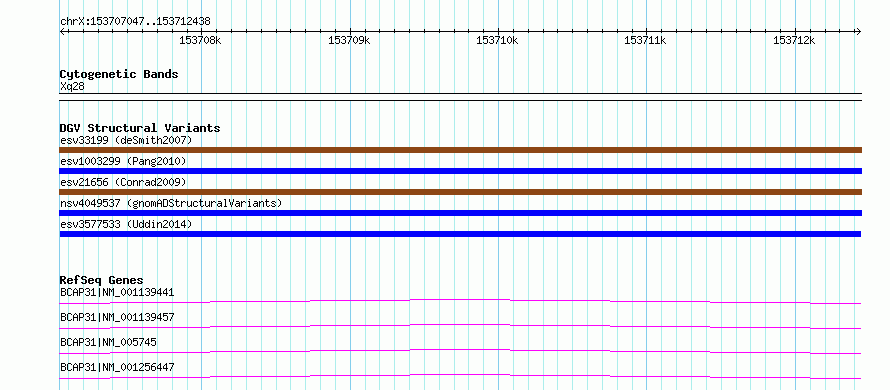
Task: Open the BCAP31|NM_005745 transcript label
Action: click(108, 342)
